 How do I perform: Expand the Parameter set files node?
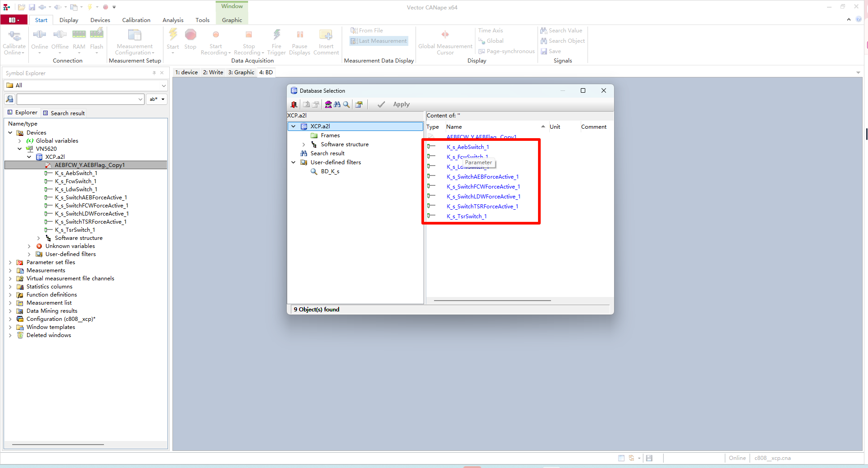point(10,262)
